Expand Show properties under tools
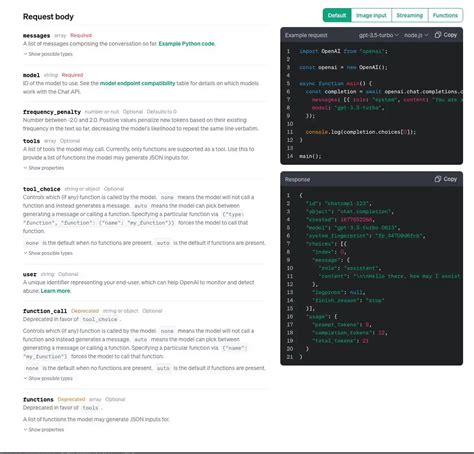This screenshot has width=474, height=454. 44,168
